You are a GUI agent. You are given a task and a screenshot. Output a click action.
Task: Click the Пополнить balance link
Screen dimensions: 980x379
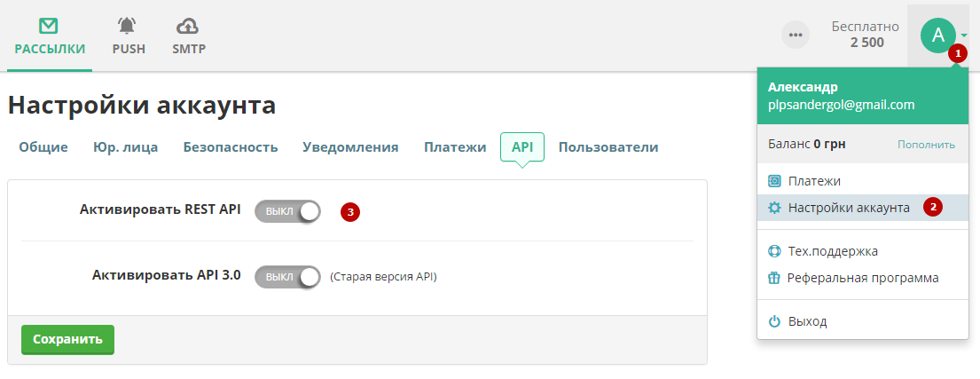pos(926,144)
